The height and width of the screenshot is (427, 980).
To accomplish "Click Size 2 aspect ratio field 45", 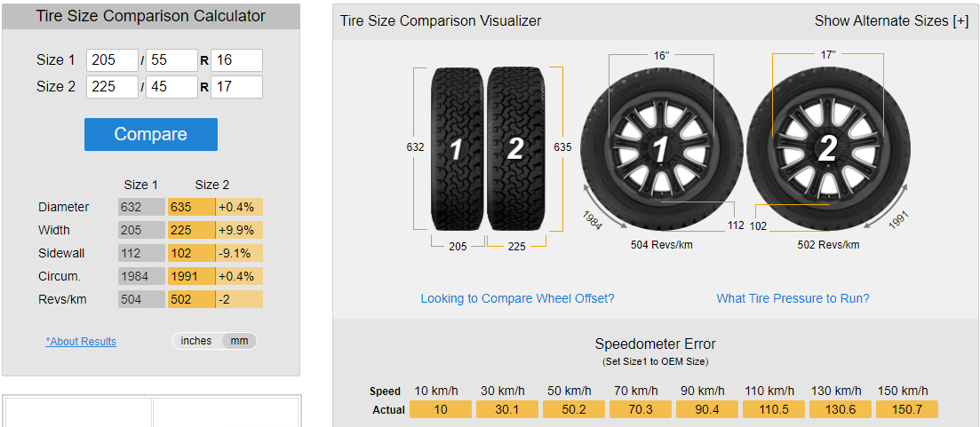I will coord(171,87).
